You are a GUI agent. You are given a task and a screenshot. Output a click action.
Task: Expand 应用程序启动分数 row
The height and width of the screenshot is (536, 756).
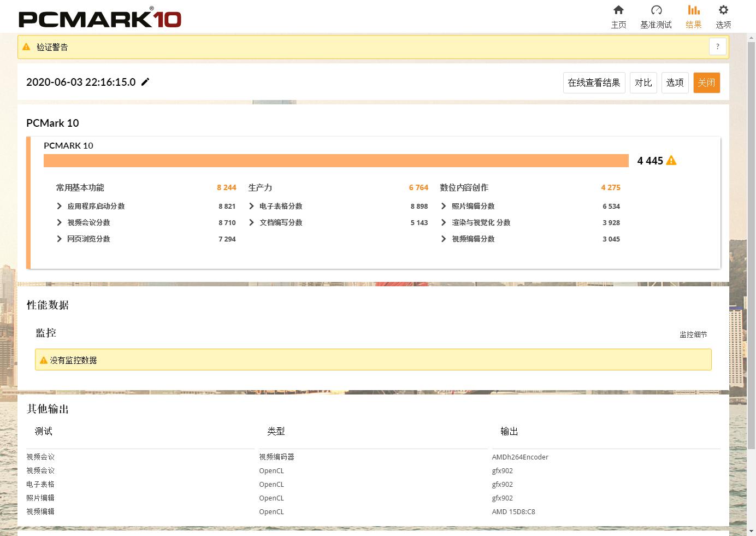60,206
